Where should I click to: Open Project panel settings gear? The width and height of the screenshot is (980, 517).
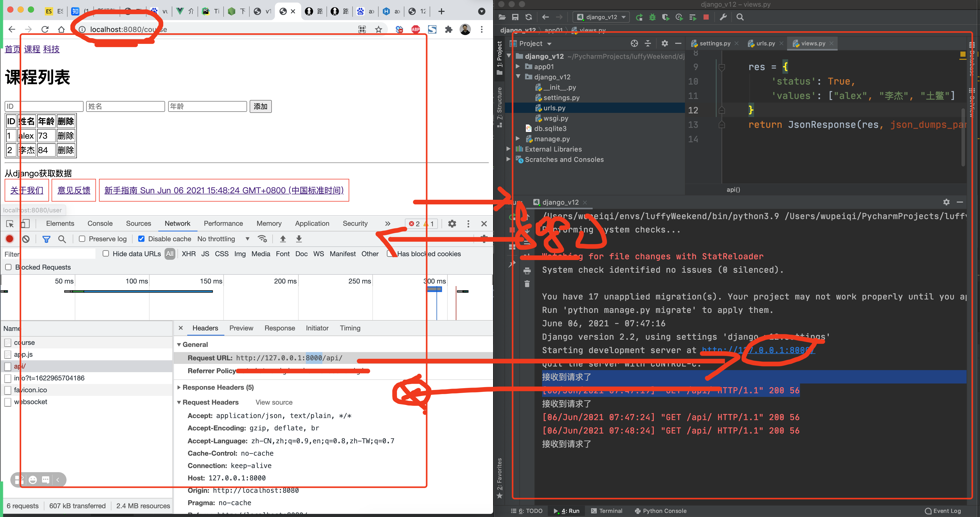[665, 43]
